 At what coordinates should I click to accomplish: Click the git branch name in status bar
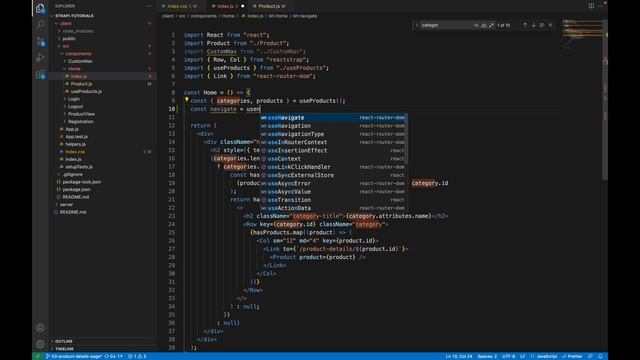[x=74, y=356]
